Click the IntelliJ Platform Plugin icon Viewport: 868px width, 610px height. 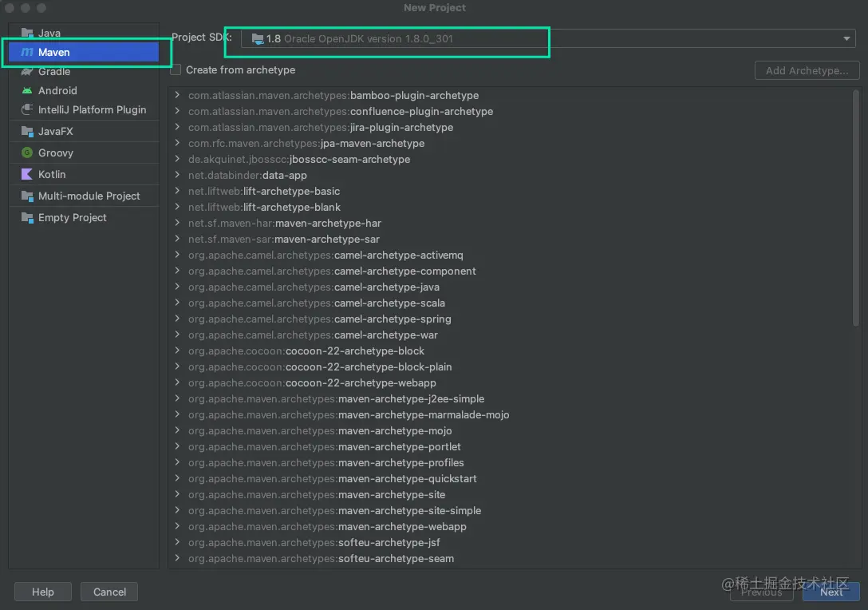click(26, 109)
